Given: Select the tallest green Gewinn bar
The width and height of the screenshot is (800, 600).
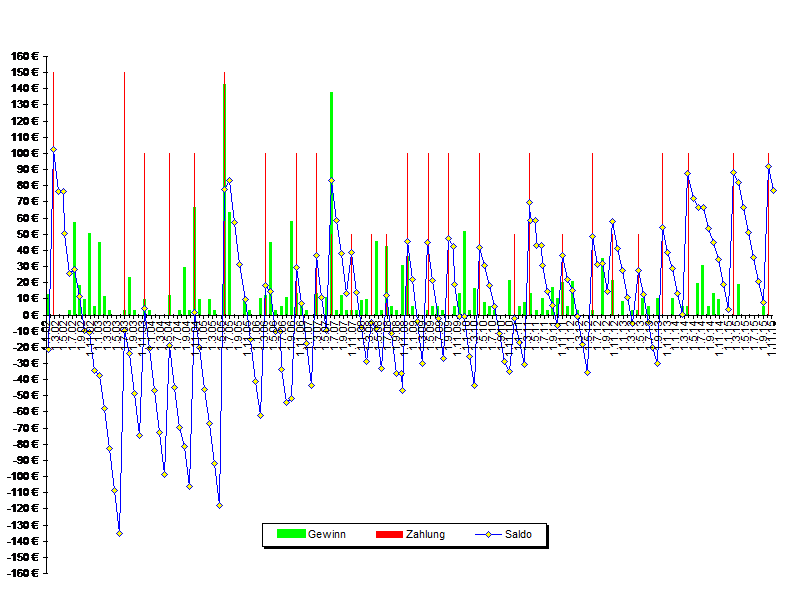Looking at the screenshot, I should pyautogui.click(x=224, y=199).
